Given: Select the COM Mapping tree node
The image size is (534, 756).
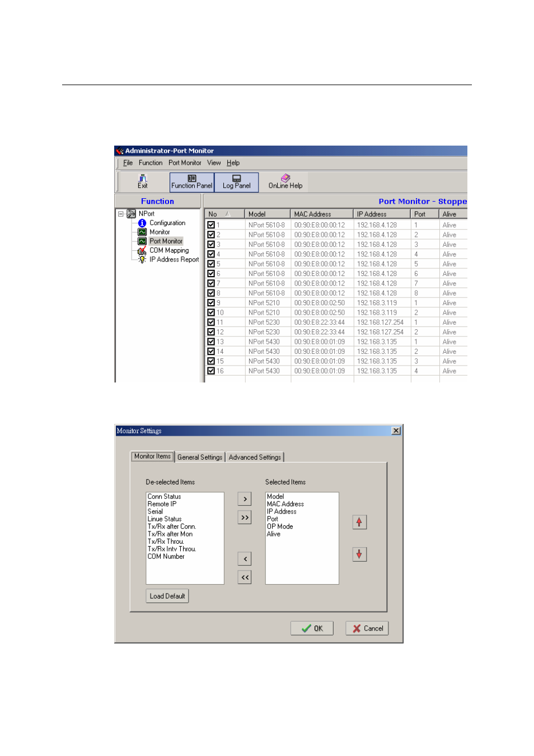Looking at the screenshot, I should point(169,250).
